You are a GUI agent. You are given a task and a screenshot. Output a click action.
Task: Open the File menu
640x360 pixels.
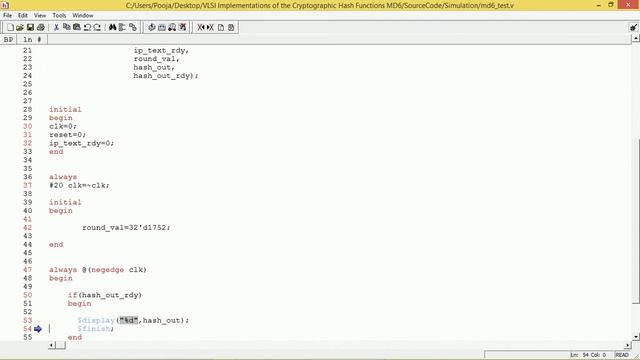click(x=7, y=15)
